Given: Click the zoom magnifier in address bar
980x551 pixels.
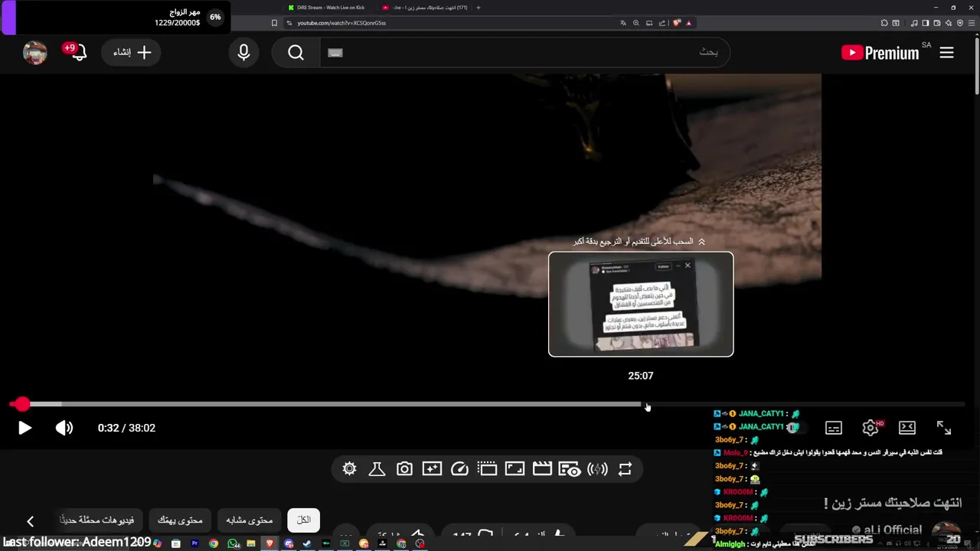Looking at the screenshot, I should pos(636,23).
